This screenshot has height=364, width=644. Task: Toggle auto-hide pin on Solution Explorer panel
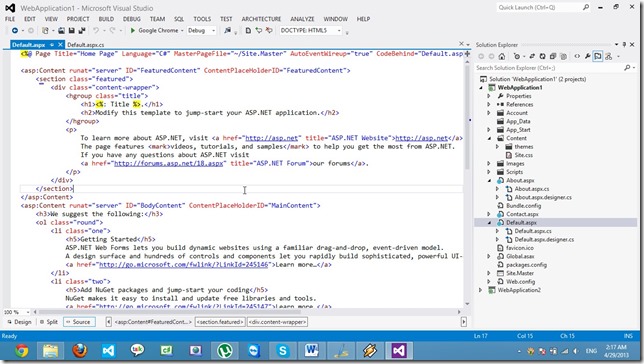click(x=624, y=44)
